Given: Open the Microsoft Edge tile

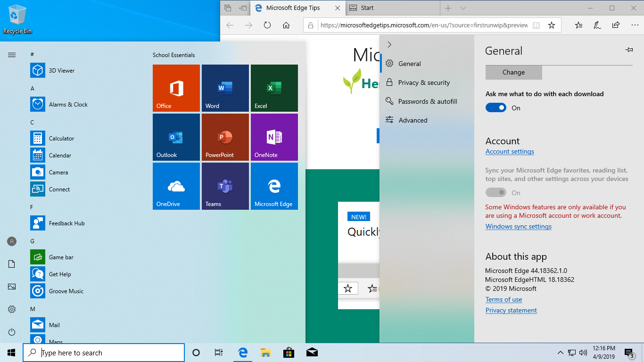Looking at the screenshot, I should click(x=274, y=186).
